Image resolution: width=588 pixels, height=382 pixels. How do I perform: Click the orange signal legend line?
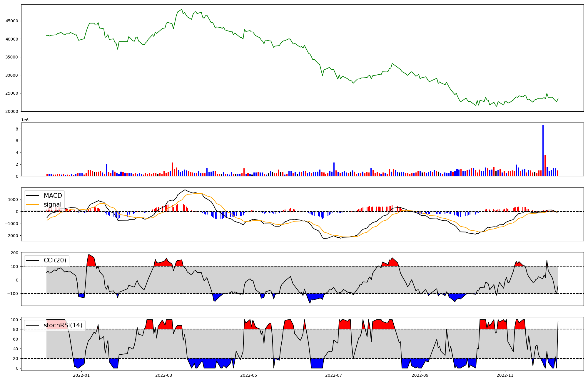coord(33,205)
